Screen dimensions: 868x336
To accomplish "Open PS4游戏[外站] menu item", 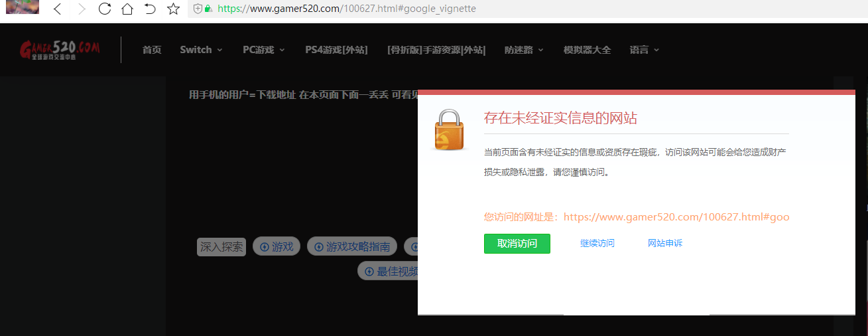I will [x=336, y=50].
